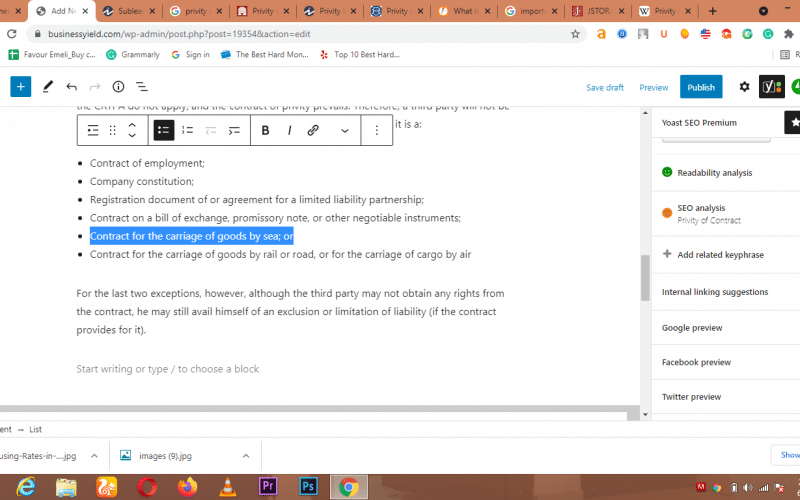800x500 pixels.
Task: Open Photoshop from the Windows taskbar
Action: pos(309,487)
